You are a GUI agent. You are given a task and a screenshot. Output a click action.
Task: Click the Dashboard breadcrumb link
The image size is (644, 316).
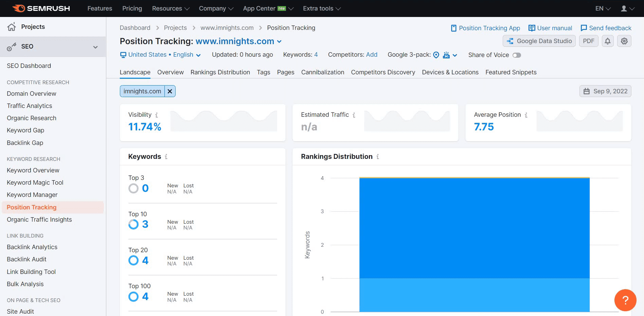135,28
